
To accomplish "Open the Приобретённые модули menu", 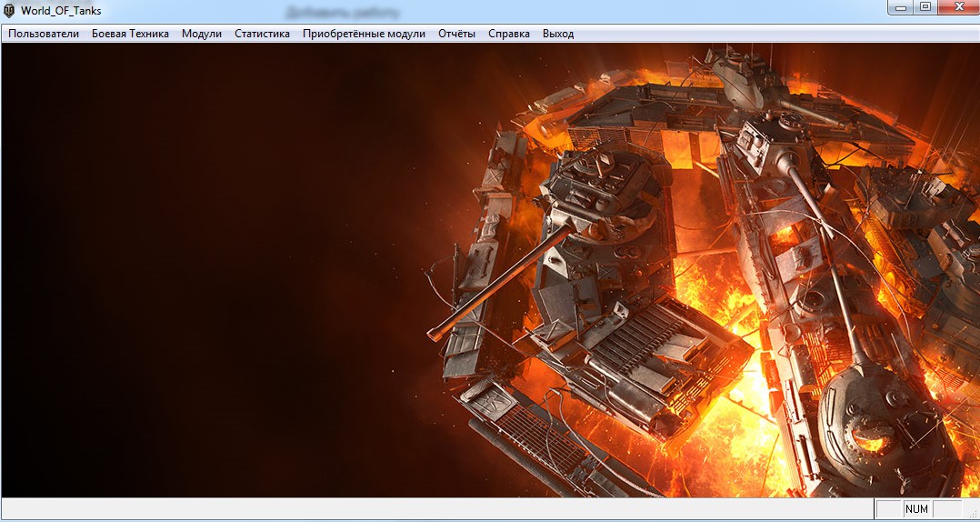I will point(364,34).
